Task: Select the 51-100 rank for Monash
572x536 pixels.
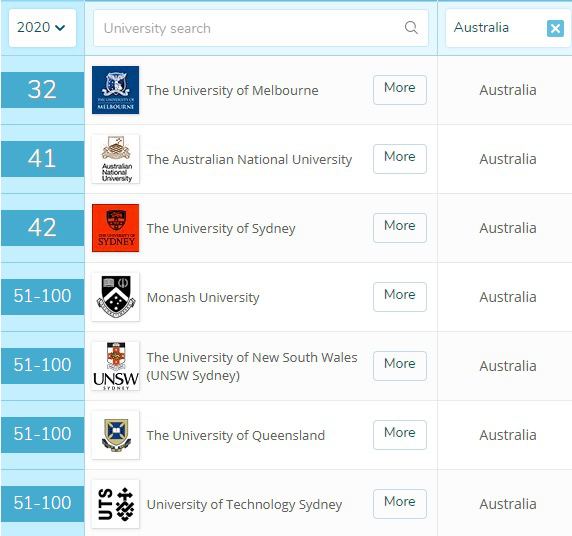Action: (x=42, y=297)
